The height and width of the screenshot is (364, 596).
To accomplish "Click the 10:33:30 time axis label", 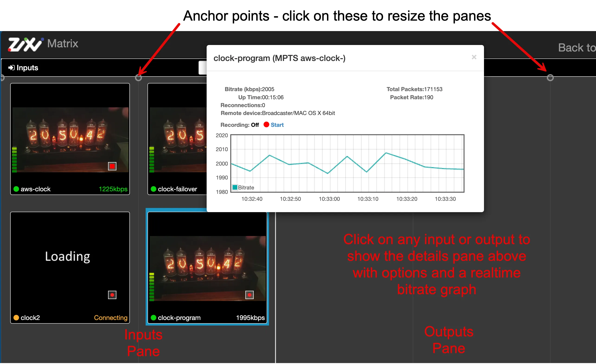I will [x=445, y=199].
